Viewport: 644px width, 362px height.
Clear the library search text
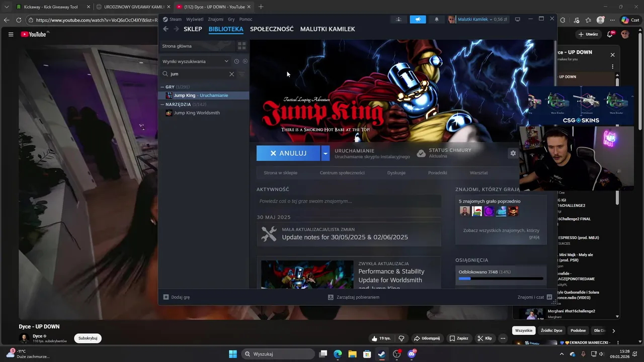[x=231, y=74]
